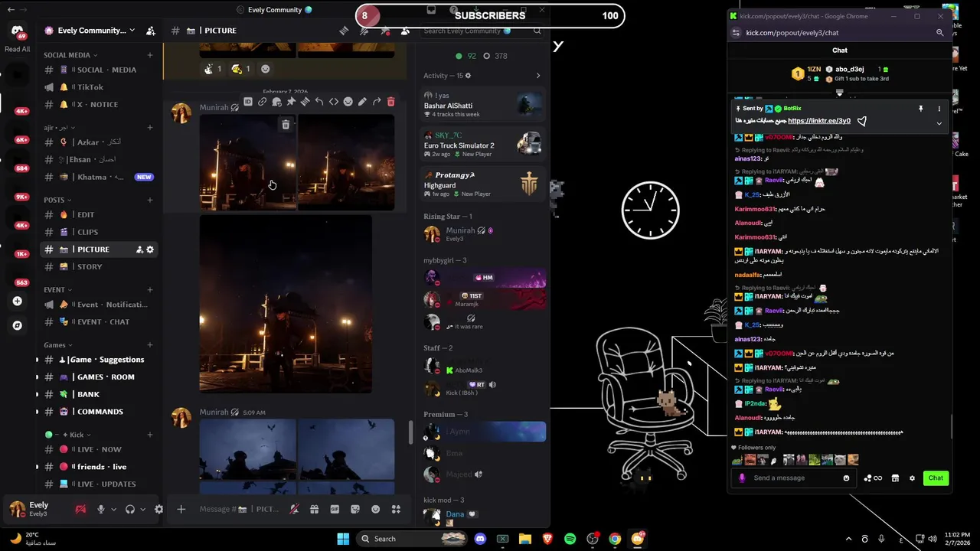This screenshot has height=551, width=980.
Task: Click the green Chat send button
Action: [936, 478]
